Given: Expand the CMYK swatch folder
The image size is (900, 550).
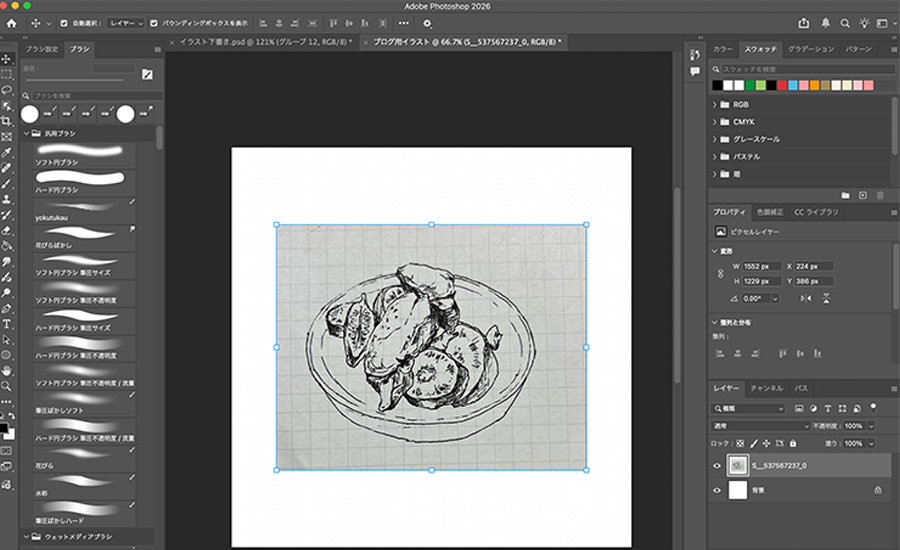Looking at the screenshot, I should 716,121.
